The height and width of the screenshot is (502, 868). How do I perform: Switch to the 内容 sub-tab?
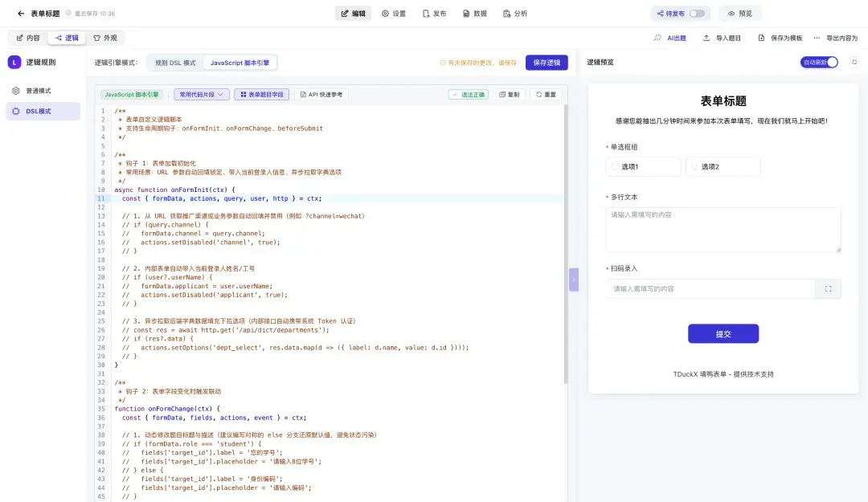28,38
